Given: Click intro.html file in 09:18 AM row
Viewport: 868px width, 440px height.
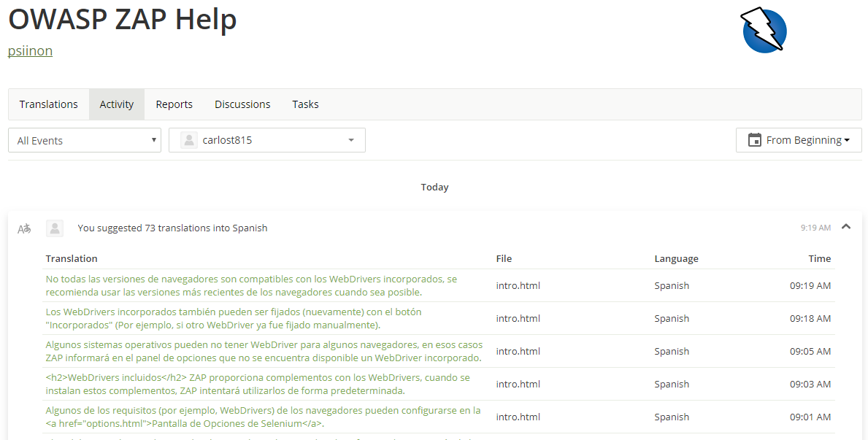Looking at the screenshot, I should 518,318.
